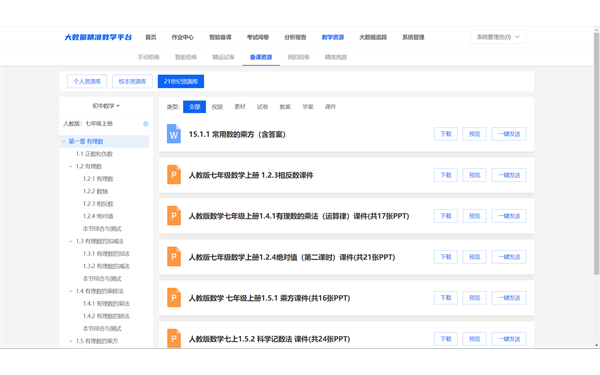
Task: Select tree item 1.3.1 有理数的加法
Action: click(106, 254)
